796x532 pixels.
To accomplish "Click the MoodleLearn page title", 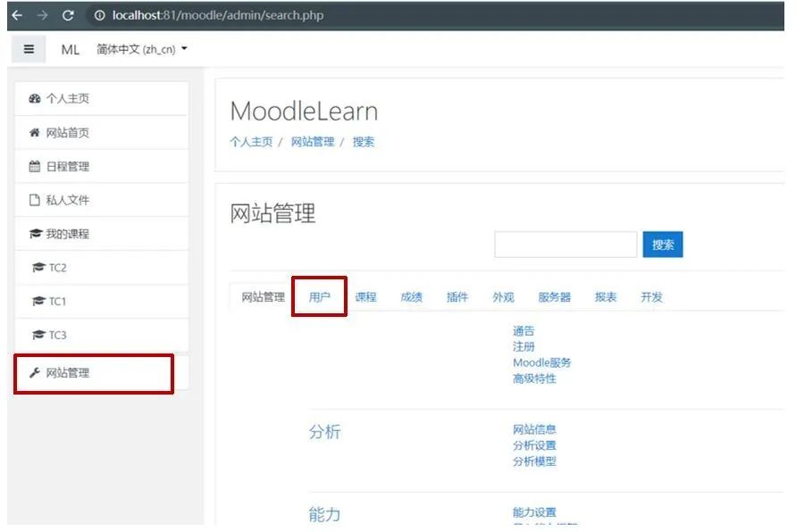I will 304,111.
